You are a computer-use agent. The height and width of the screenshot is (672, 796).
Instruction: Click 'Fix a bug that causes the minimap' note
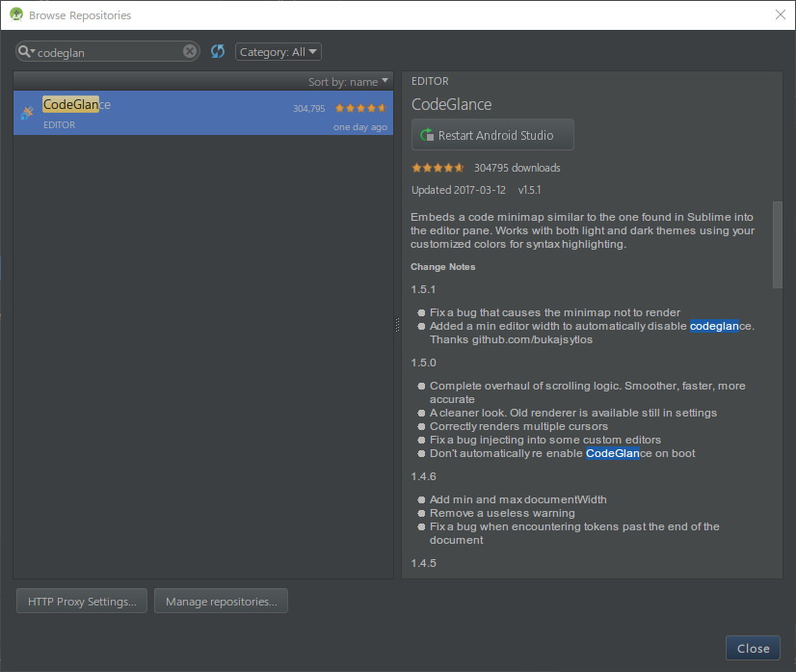coord(554,312)
